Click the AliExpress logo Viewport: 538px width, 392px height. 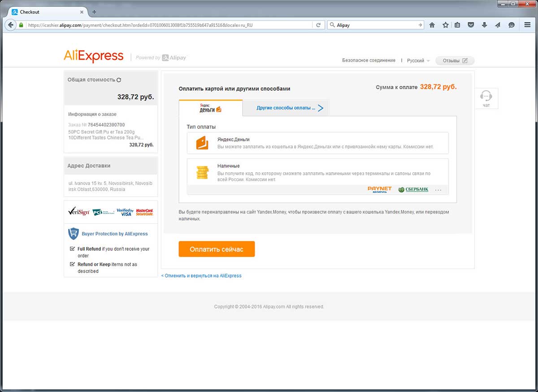click(94, 56)
